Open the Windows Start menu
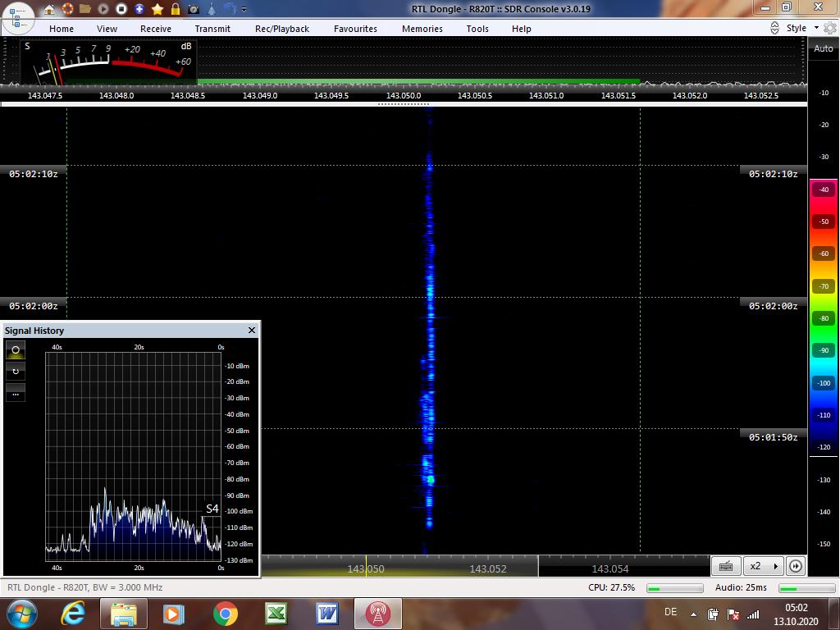This screenshot has height=630, width=840. 21,614
